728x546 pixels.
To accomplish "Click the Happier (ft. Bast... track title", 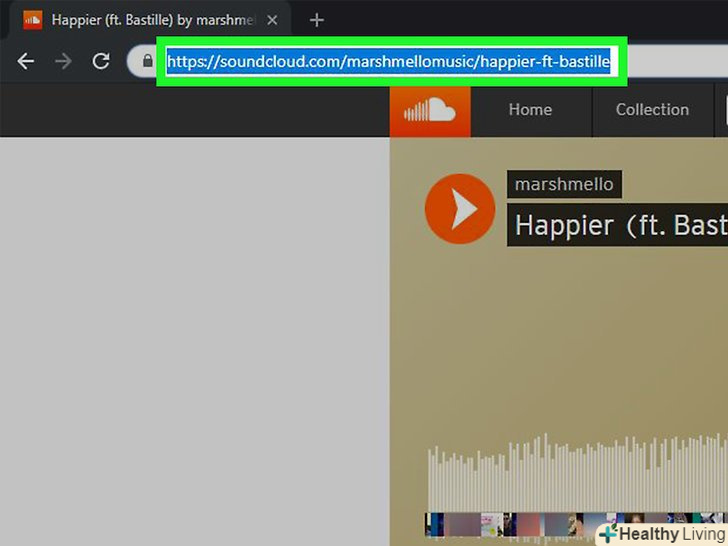I will (618, 225).
